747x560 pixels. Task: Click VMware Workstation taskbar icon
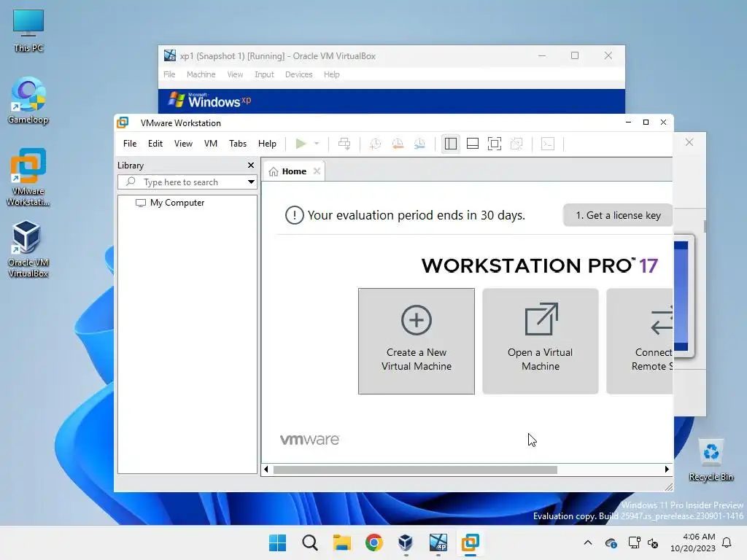[x=471, y=542]
